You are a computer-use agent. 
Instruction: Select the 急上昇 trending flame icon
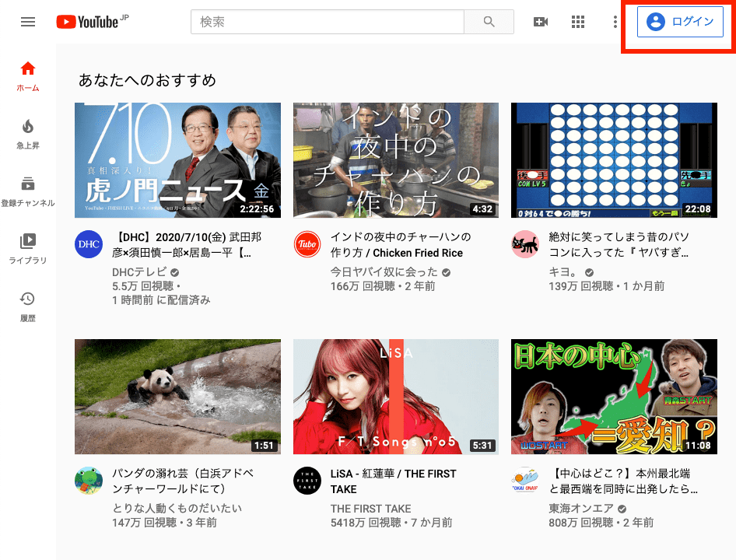tap(27, 124)
